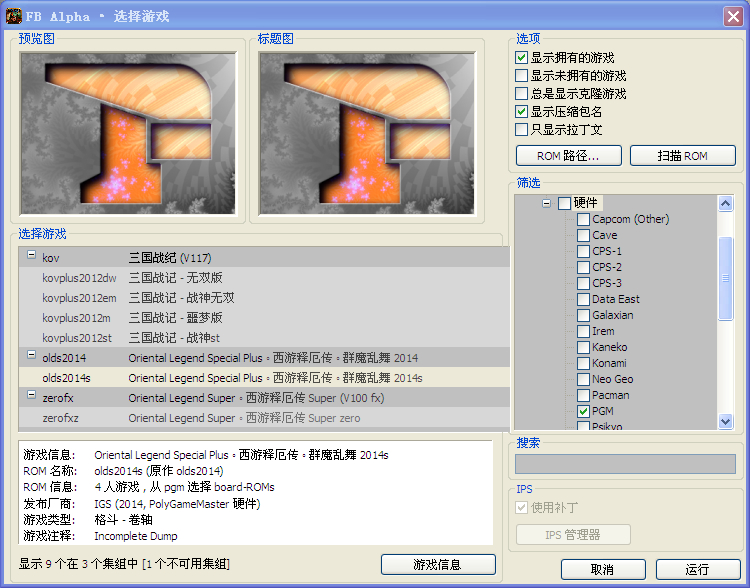Image resolution: width=750 pixels, height=588 pixels.
Task: Click 取消 to cancel
Action: tap(603, 569)
